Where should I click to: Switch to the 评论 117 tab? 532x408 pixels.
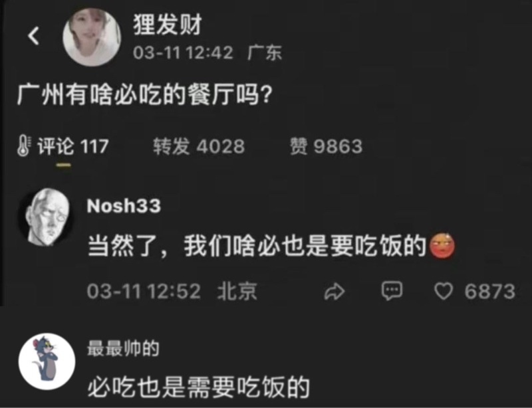[73, 146]
